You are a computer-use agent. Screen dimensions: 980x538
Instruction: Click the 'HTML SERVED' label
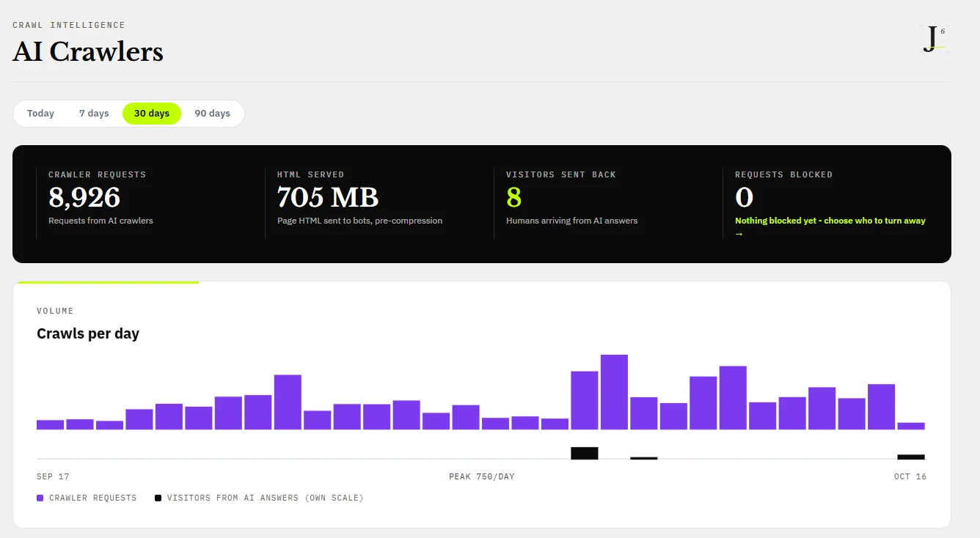[311, 174]
